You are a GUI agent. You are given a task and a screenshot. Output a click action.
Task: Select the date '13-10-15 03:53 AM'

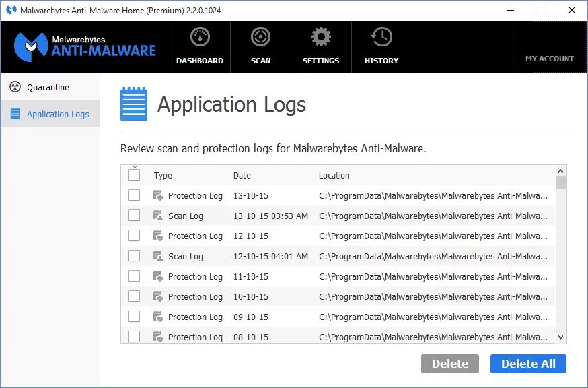coord(270,216)
